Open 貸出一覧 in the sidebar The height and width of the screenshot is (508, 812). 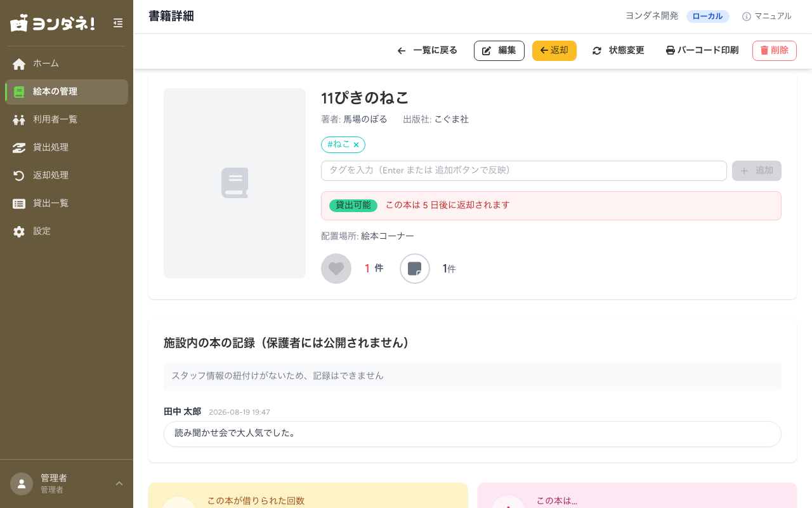[67, 203]
